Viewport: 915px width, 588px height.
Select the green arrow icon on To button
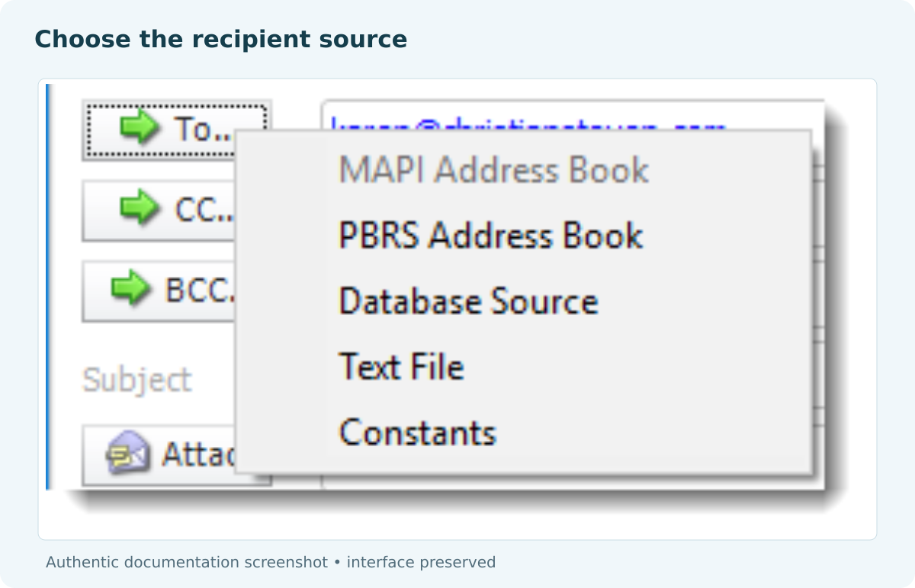140,127
